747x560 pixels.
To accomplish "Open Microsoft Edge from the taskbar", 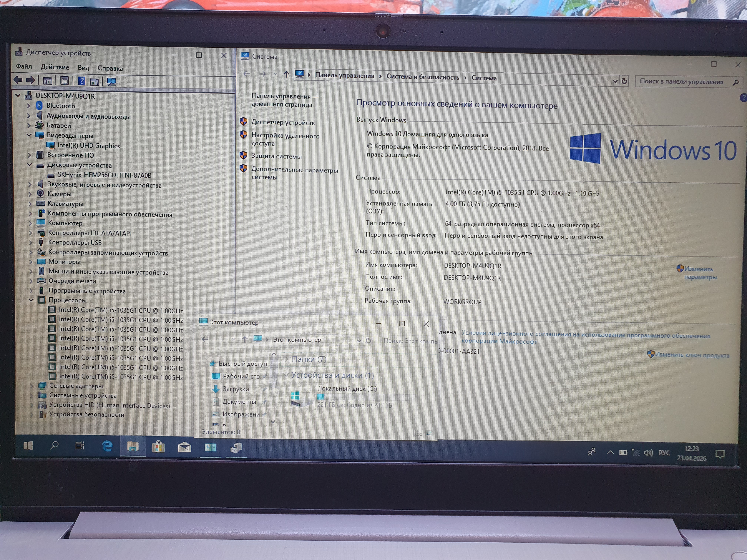I will (x=107, y=446).
